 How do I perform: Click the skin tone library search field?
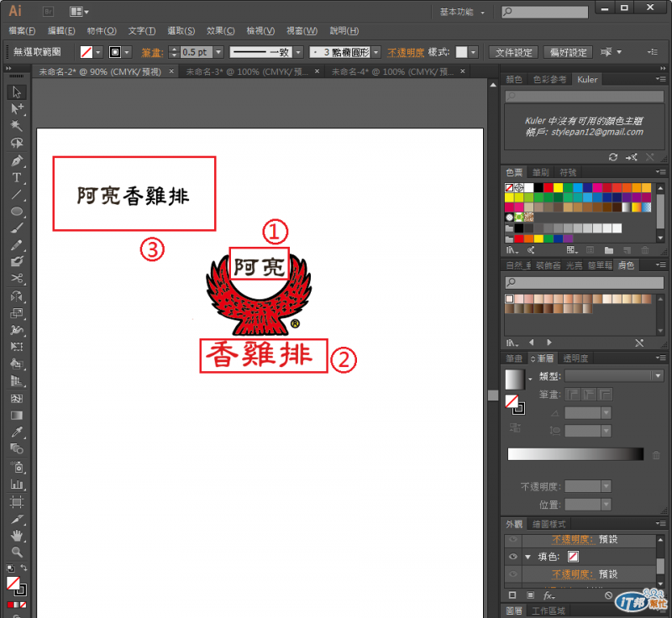click(584, 282)
